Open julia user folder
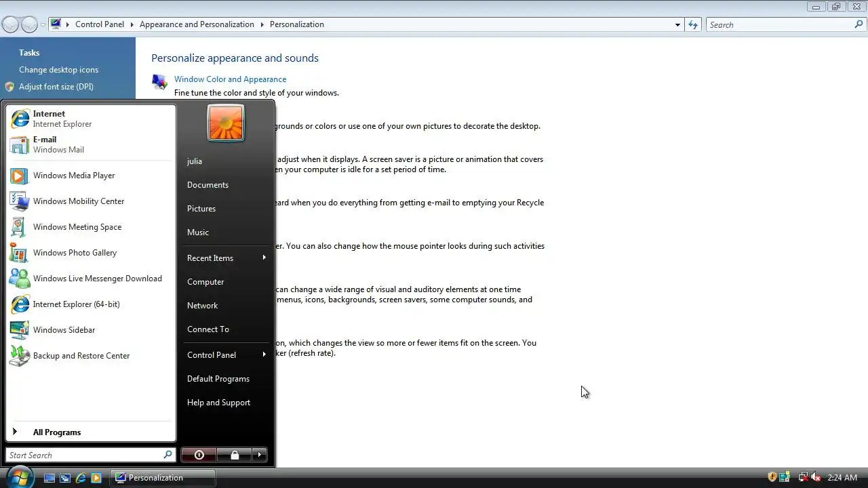Viewport: 868px width, 488px height. coord(195,161)
